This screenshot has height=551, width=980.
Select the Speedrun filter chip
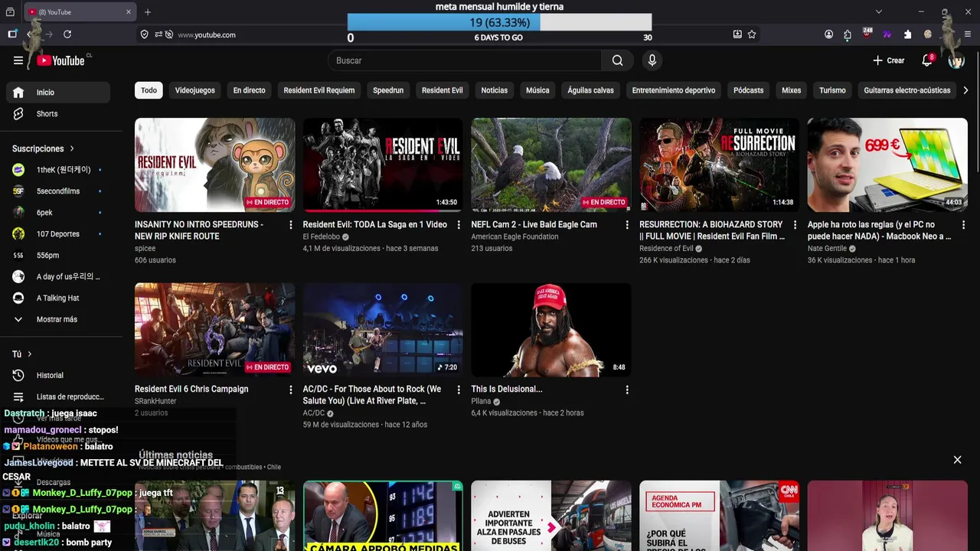(388, 90)
